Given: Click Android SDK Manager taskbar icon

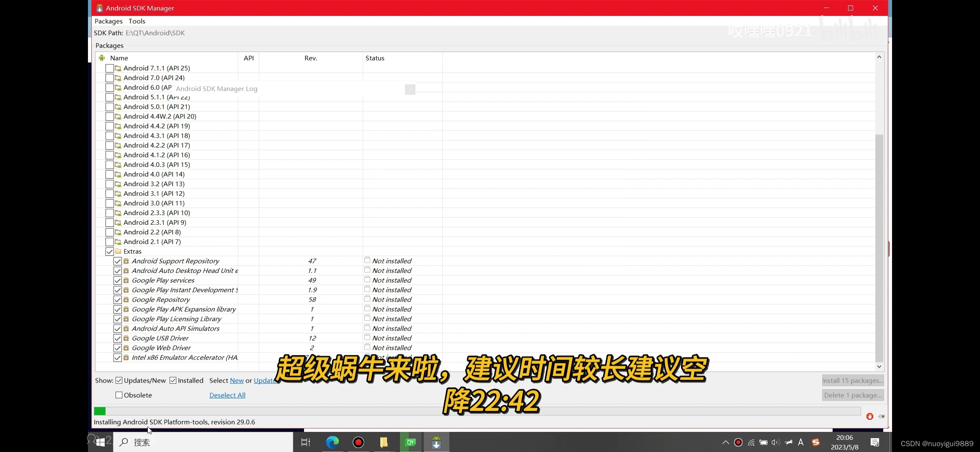Looking at the screenshot, I should pyautogui.click(x=436, y=442).
